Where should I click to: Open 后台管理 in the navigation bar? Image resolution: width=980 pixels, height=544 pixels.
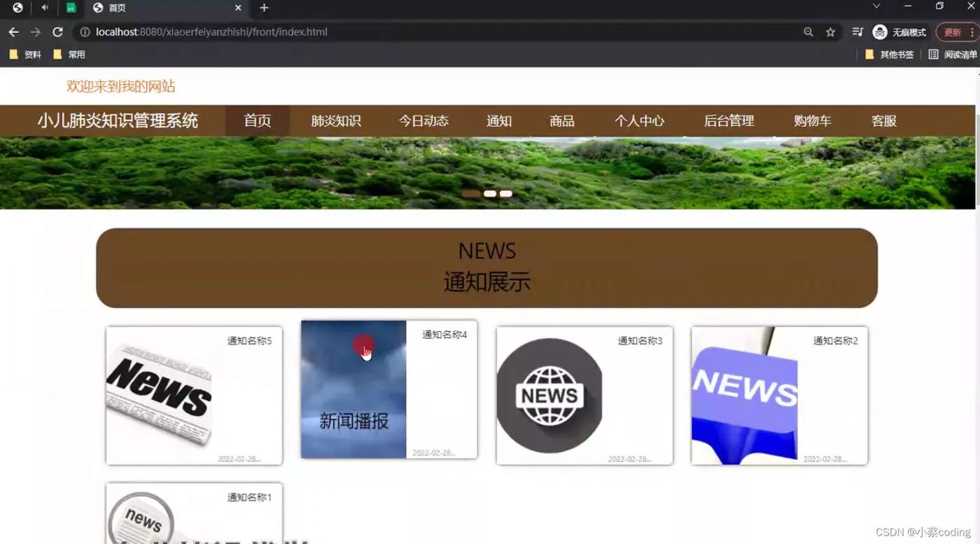[x=729, y=121]
